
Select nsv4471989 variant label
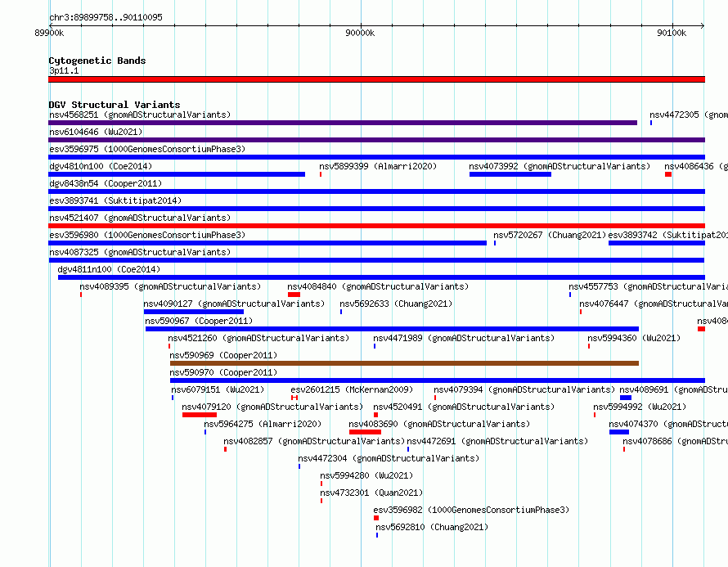[464, 338]
